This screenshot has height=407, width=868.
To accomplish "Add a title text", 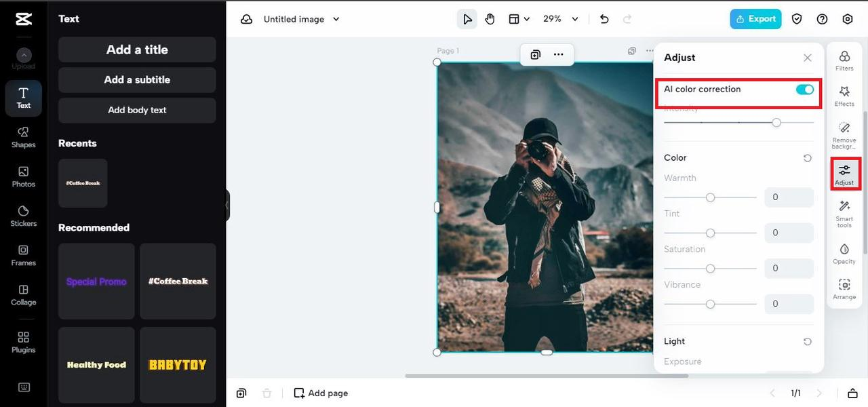I will (x=137, y=50).
